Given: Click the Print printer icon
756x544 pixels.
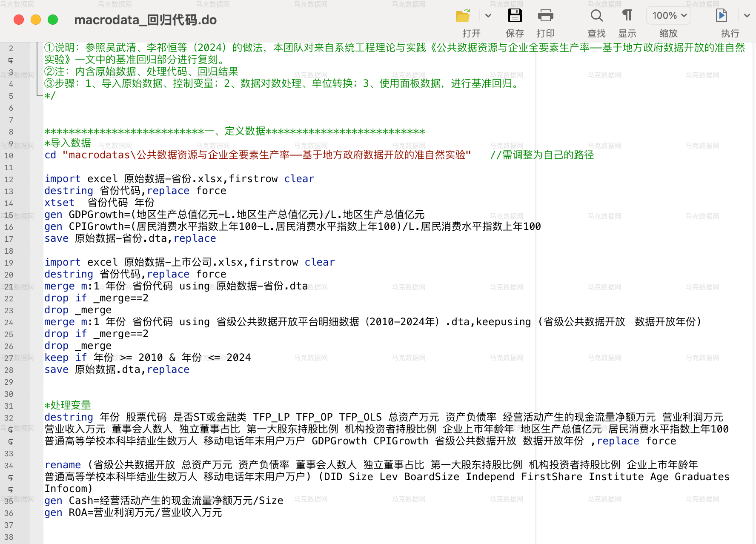Looking at the screenshot, I should pos(545,16).
